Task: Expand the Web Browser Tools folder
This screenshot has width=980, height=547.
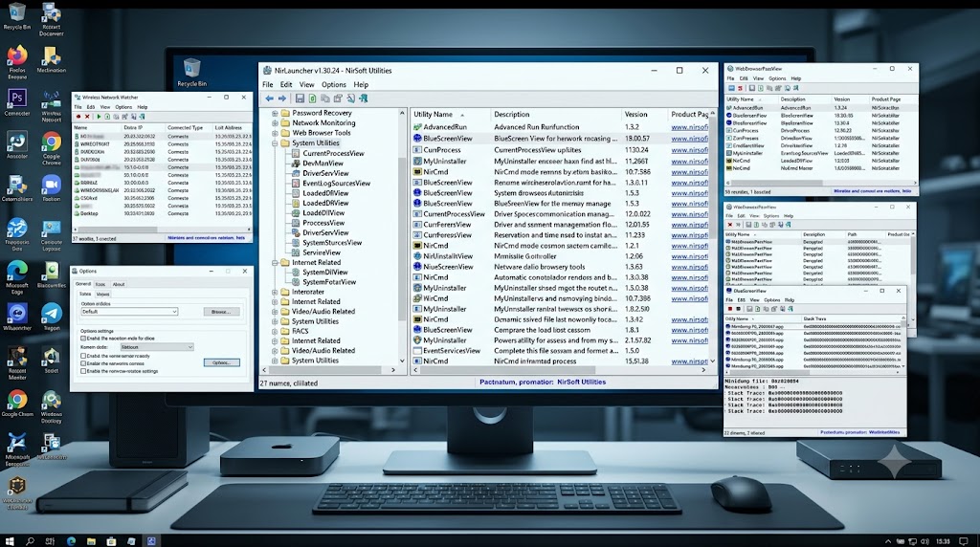Action: [x=275, y=133]
